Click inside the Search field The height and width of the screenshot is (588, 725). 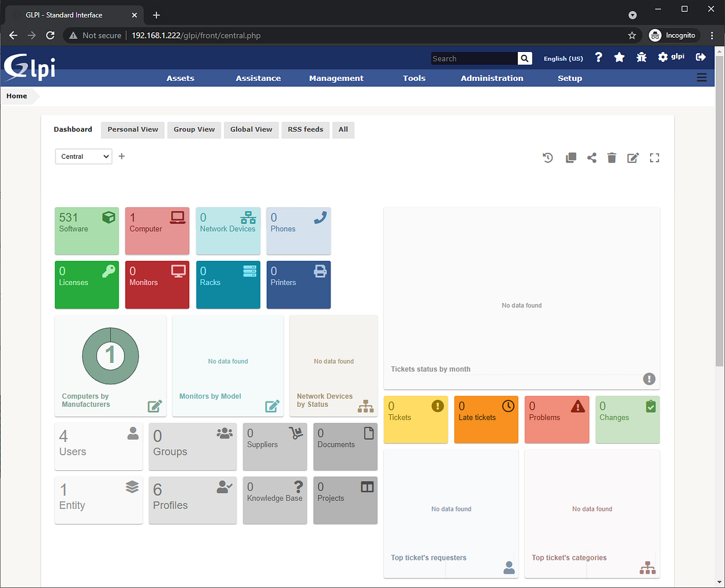click(474, 58)
